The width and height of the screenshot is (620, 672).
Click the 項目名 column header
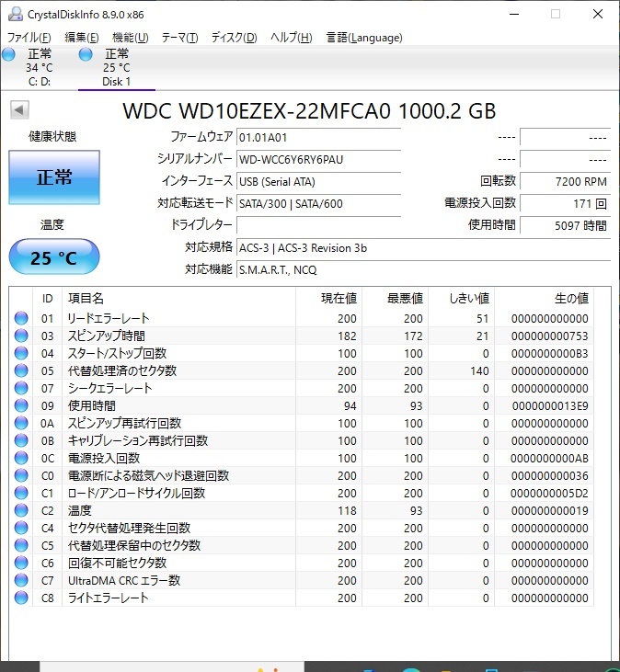pos(178,298)
